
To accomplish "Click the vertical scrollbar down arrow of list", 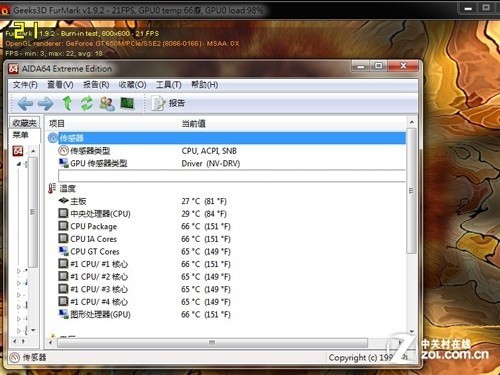I will pyautogui.click(x=412, y=331).
